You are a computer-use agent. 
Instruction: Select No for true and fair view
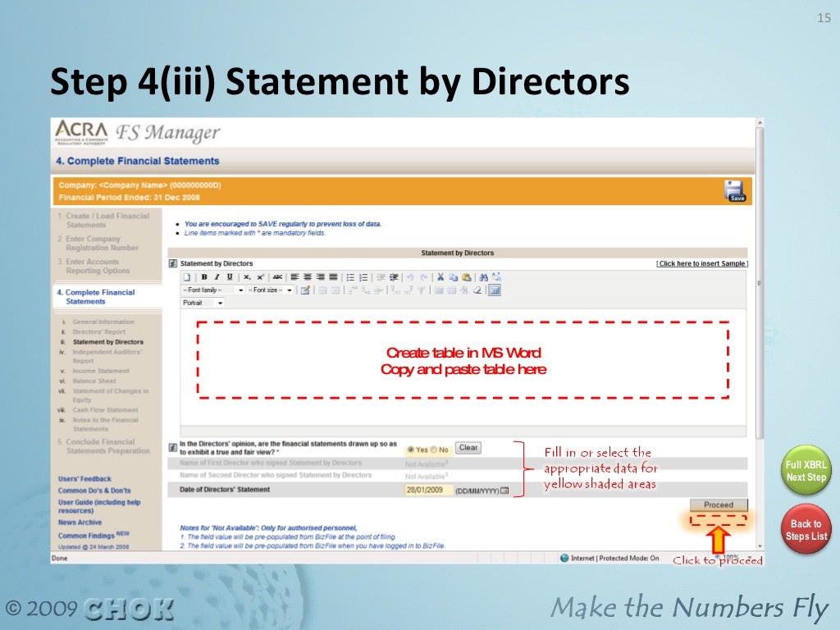tap(435, 450)
